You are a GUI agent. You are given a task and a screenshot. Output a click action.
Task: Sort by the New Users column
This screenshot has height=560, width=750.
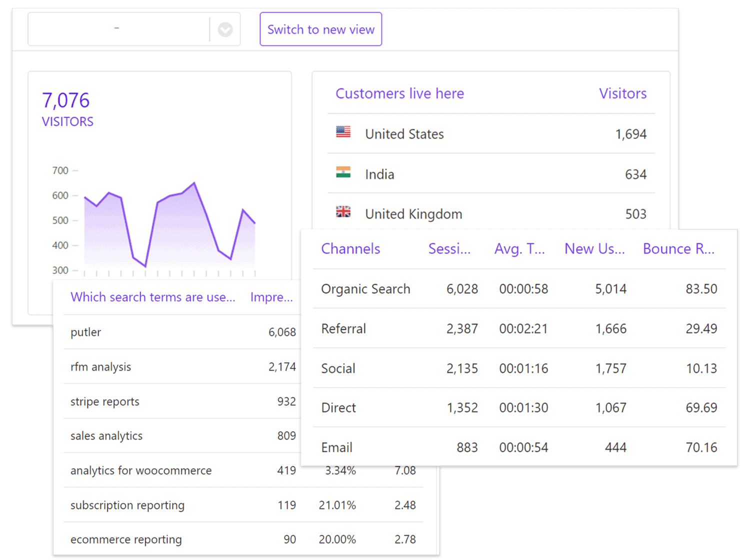(594, 249)
